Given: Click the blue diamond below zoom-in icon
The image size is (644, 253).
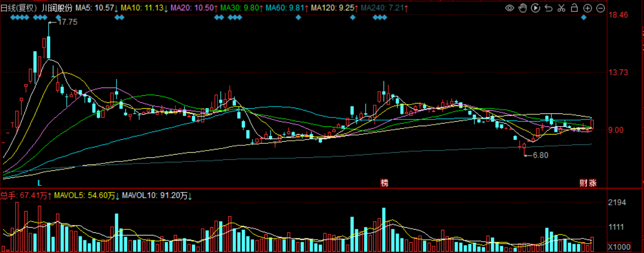Looking at the screenshot, I should click(584, 18).
